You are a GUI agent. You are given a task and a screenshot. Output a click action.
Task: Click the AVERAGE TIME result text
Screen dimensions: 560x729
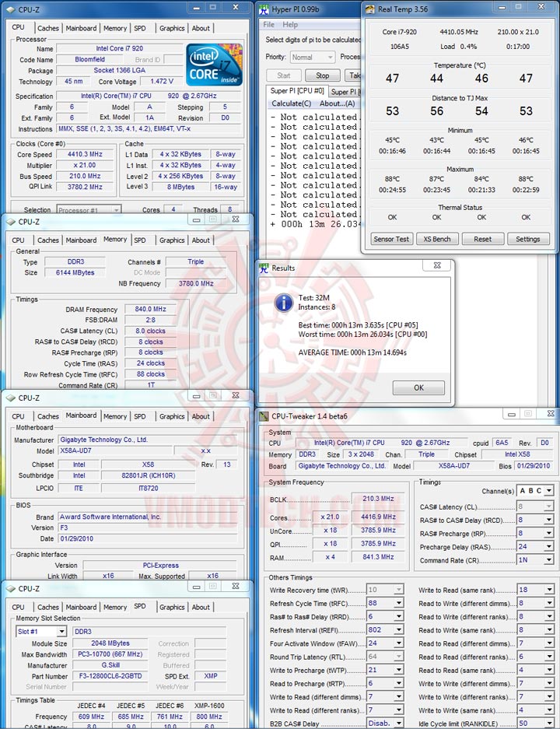coord(352,352)
